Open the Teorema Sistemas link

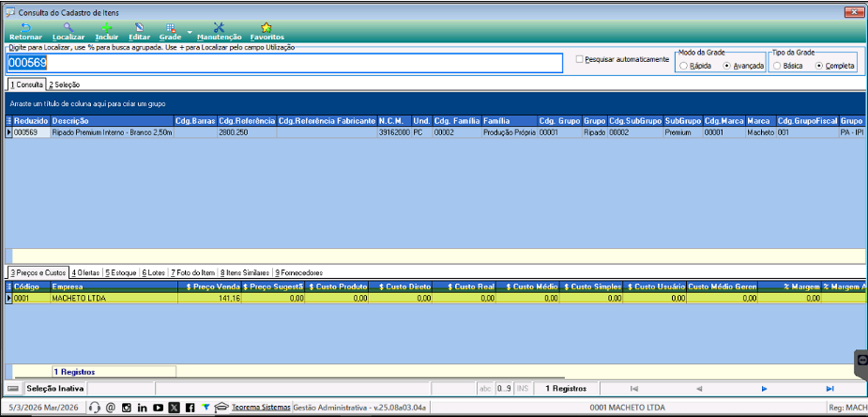tap(261, 408)
